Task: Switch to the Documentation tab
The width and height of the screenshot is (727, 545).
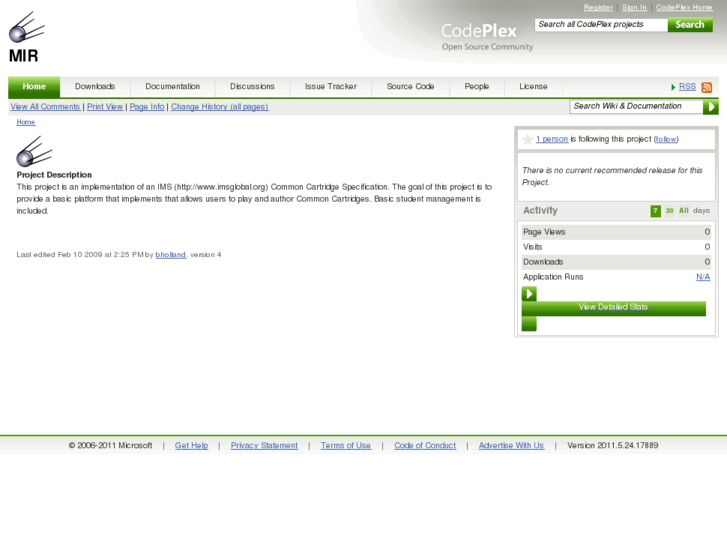Action: click(x=172, y=87)
